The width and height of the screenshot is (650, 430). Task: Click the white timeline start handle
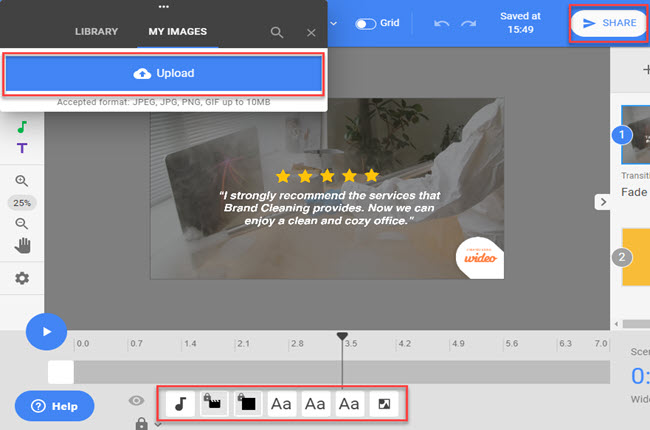(61, 372)
